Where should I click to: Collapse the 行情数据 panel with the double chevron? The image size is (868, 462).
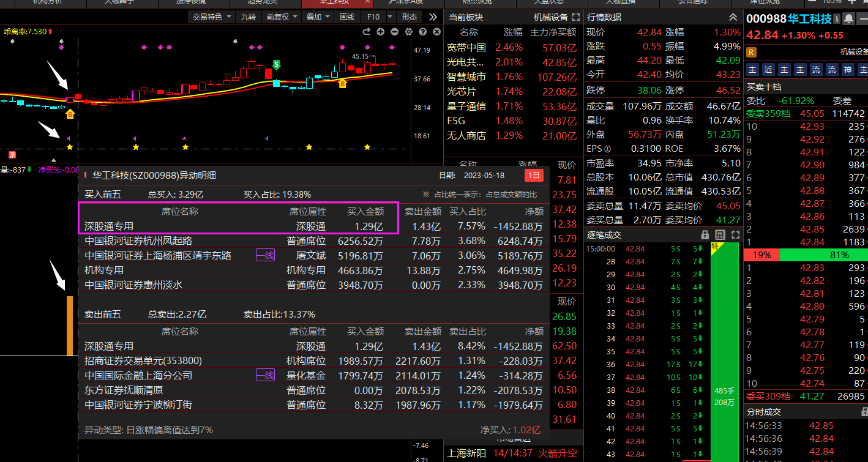[733, 17]
